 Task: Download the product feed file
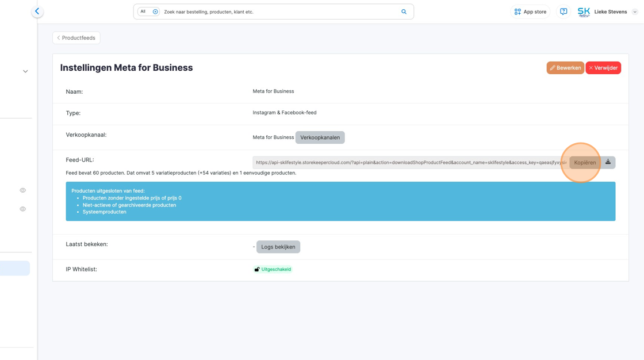pyautogui.click(x=608, y=162)
